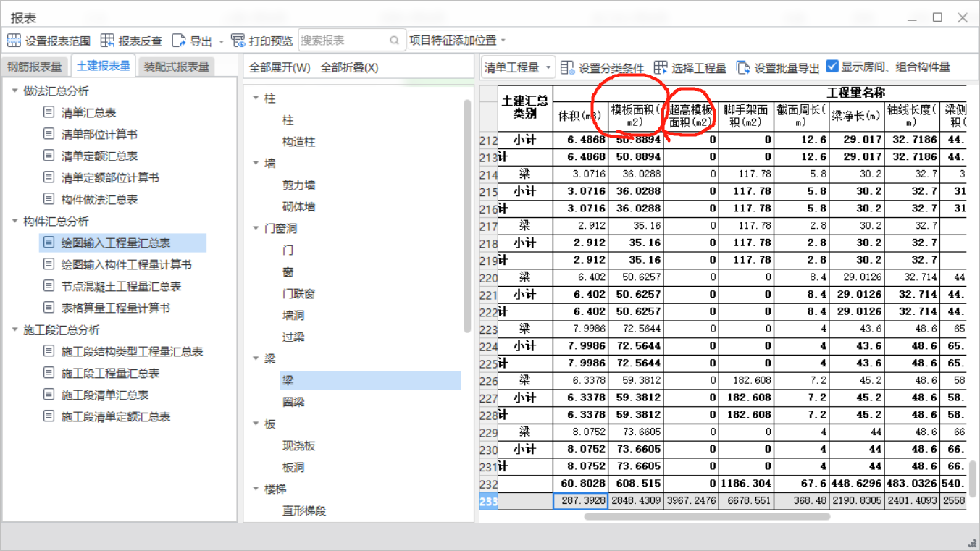The image size is (980, 551).
Task: Collapse the 墙 component group
Action: click(256, 163)
